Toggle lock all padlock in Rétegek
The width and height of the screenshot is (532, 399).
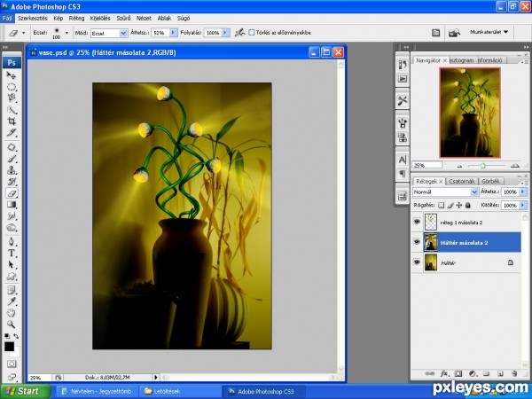[x=468, y=206]
